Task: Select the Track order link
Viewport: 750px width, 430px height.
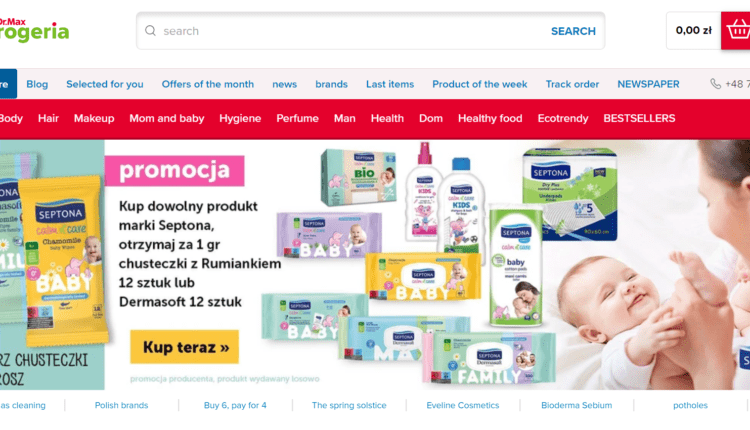Action: click(x=572, y=84)
